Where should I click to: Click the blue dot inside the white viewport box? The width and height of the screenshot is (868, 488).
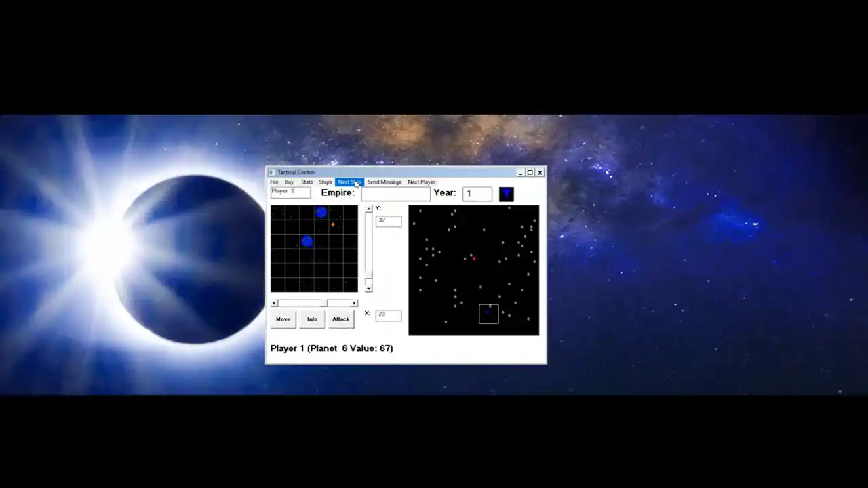point(487,312)
